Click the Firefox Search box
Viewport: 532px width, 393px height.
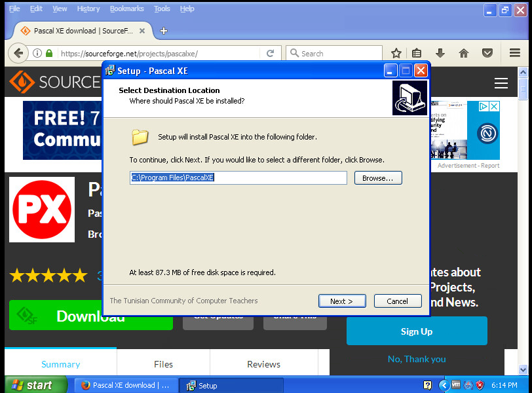pyautogui.click(x=334, y=53)
